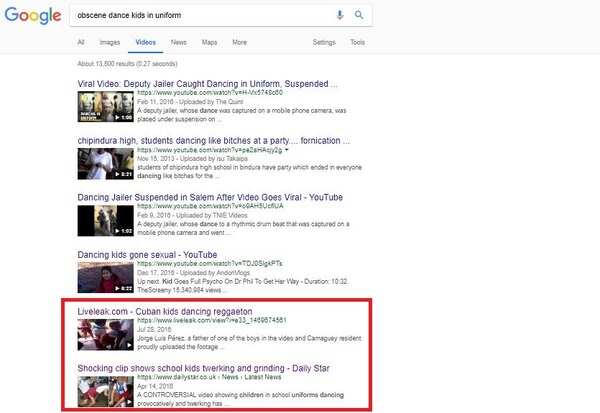Open the Maps tab

point(209,42)
